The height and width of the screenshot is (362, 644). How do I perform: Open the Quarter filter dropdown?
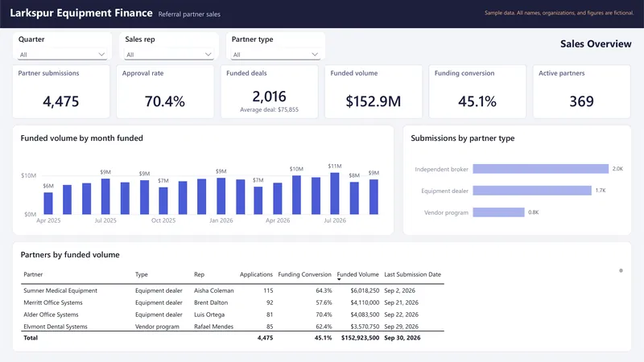62,55
